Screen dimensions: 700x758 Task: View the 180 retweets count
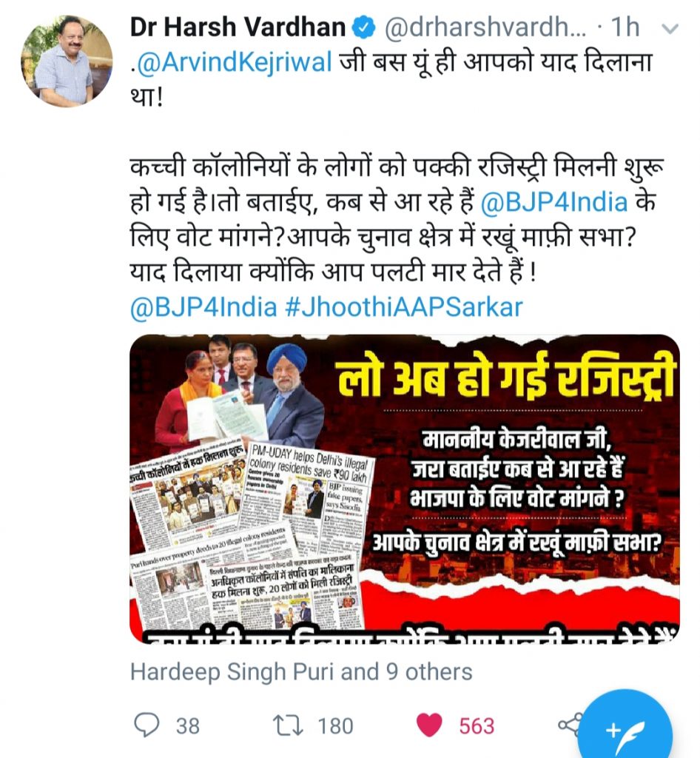pos(335,726)
